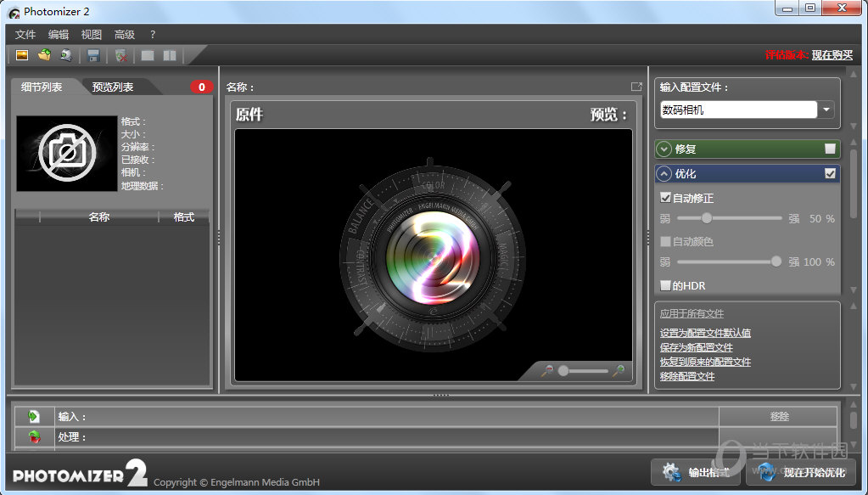868x495 pixels.
Task: Click the 名称 column header in file list
Action: [x=99, y=217]
